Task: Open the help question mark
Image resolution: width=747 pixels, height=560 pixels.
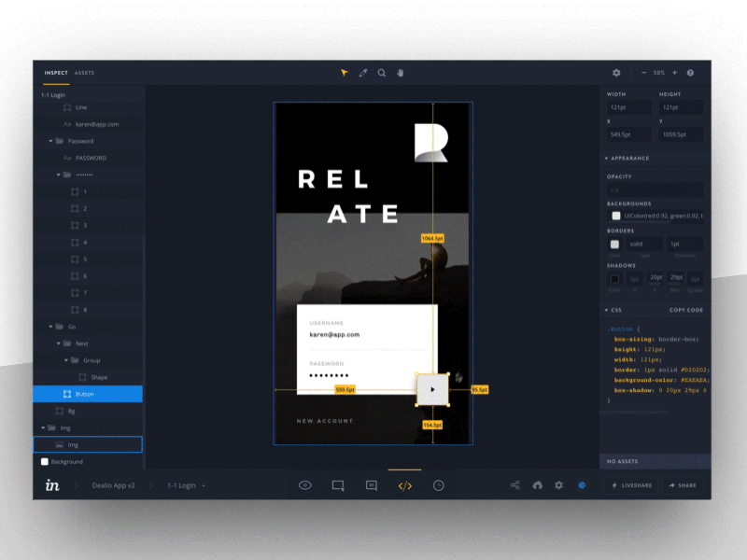Action: click(x=690, y=73)
